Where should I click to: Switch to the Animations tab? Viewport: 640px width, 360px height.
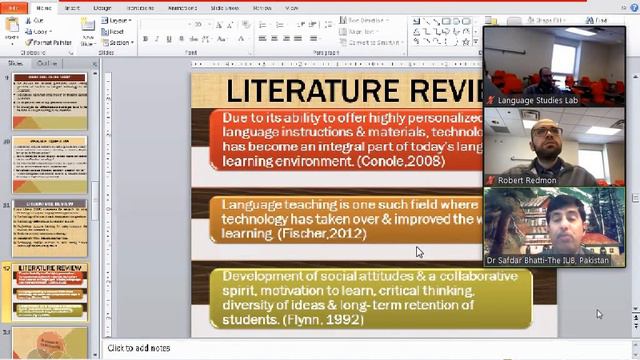coord(182,8)
